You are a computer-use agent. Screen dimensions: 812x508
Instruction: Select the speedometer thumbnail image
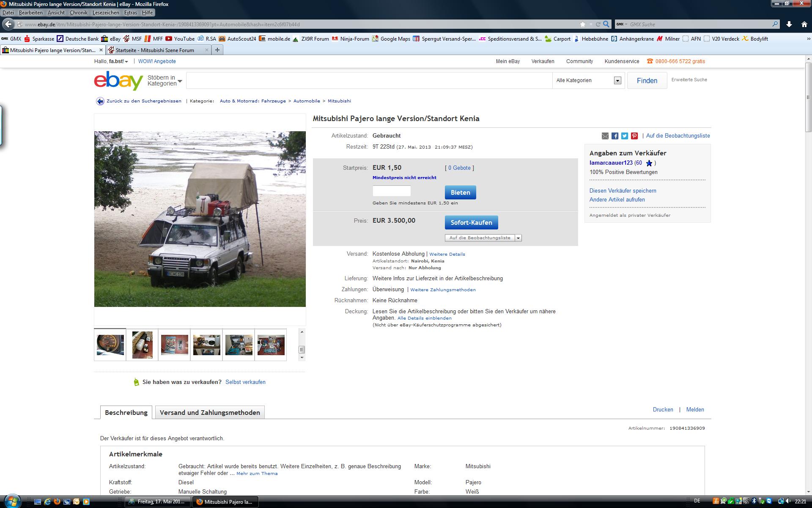[x=110, y=345]
